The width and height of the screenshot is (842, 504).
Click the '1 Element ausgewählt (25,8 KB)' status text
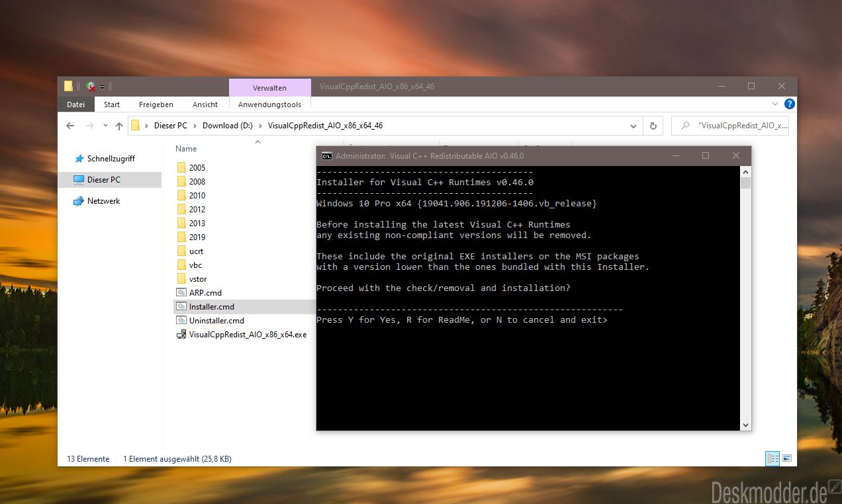177,458
